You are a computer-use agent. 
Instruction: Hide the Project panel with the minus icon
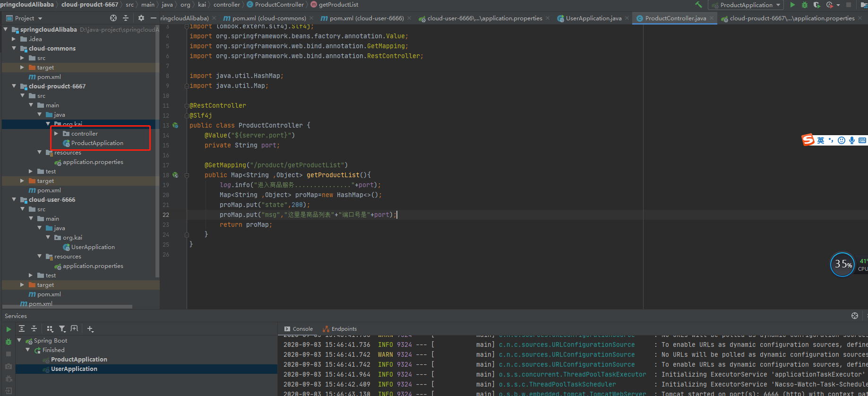tap(153, 18)
